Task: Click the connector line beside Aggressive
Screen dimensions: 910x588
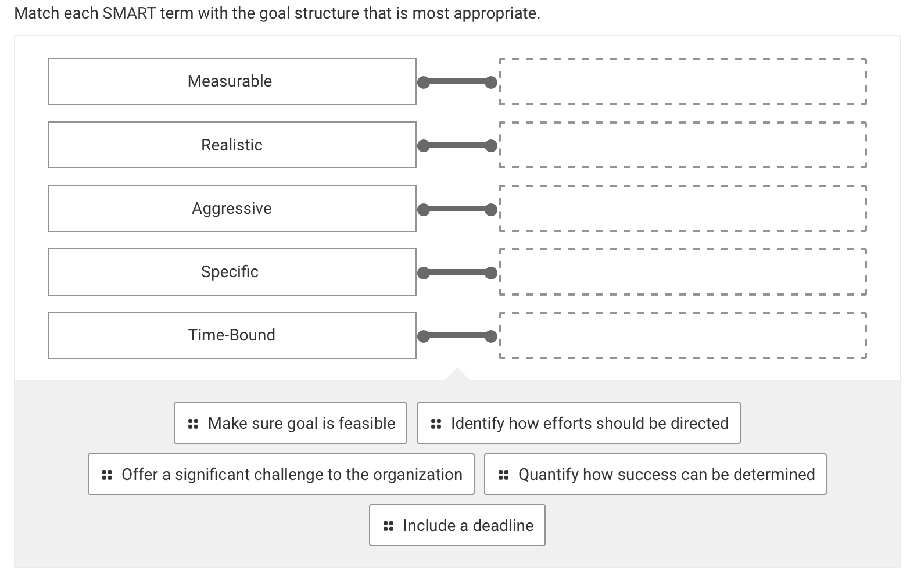Action: (x=456, y=208)
